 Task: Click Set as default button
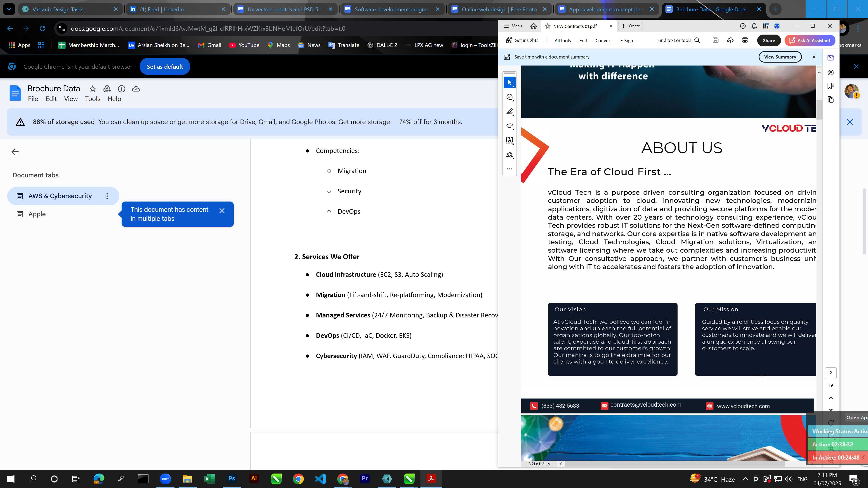coord(165,67)
